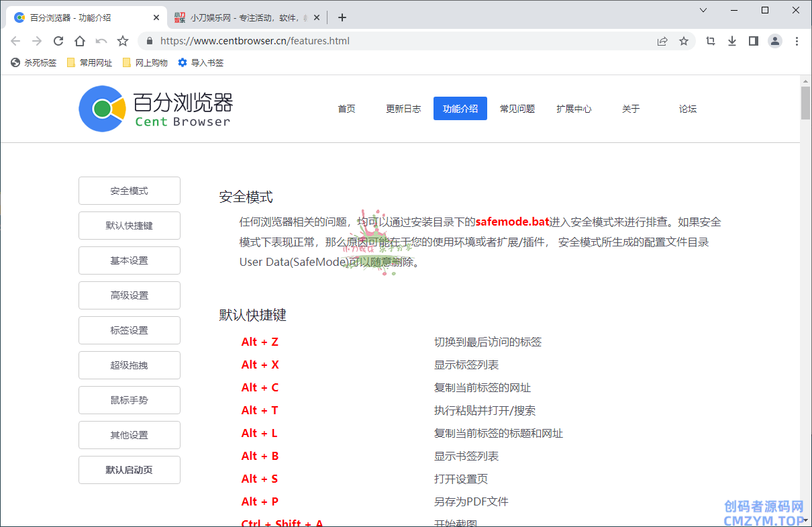Click the reload page icon
The width and height of the screenshot is (812, 527).
[x=58, y=41]
